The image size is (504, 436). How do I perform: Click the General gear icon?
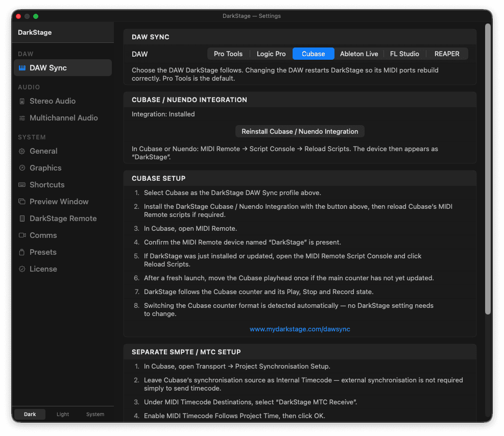coord(22,151)
